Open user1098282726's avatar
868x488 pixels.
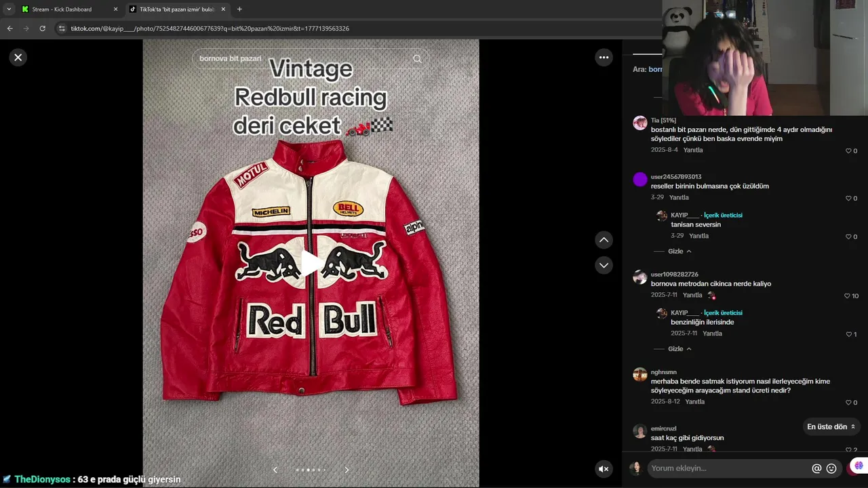click(x=639, y=277)
